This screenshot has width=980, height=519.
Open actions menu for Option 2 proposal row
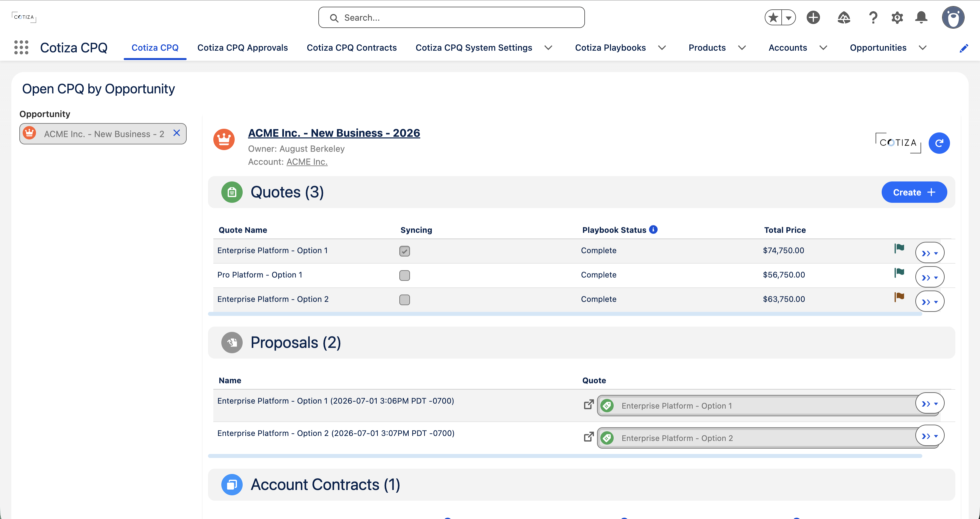point(929,436)
